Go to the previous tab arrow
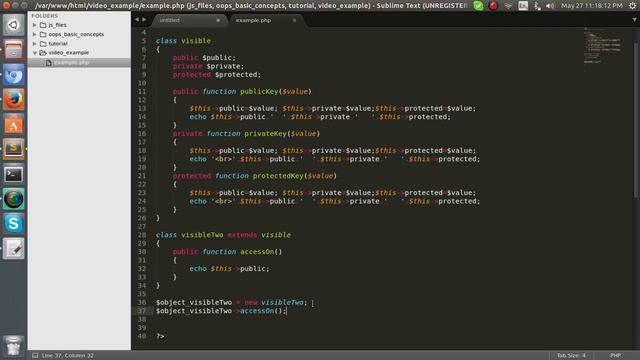Screen dimensions: 640x360 [x=137, y=20]
